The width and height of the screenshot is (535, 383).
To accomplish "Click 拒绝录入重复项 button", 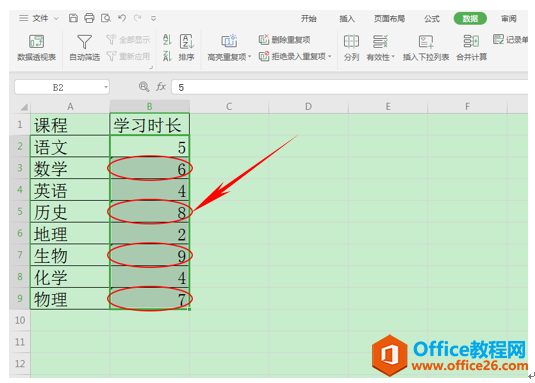I will (292, 56).
